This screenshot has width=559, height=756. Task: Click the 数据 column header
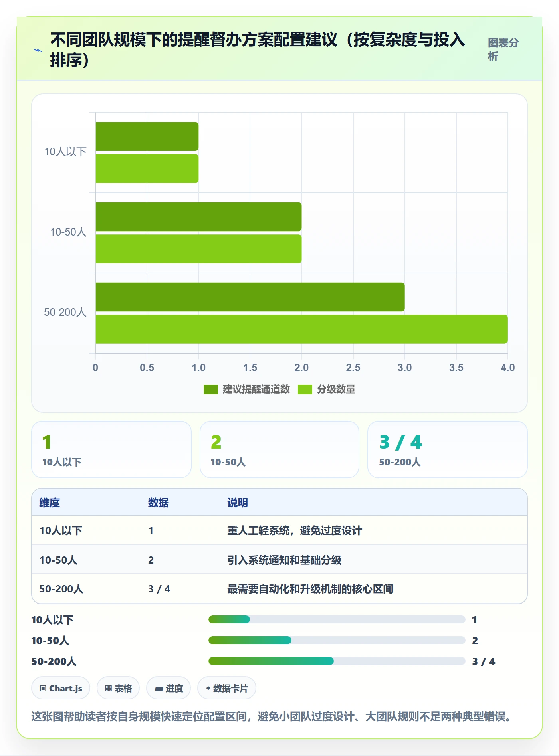click(x=159, y=503)
